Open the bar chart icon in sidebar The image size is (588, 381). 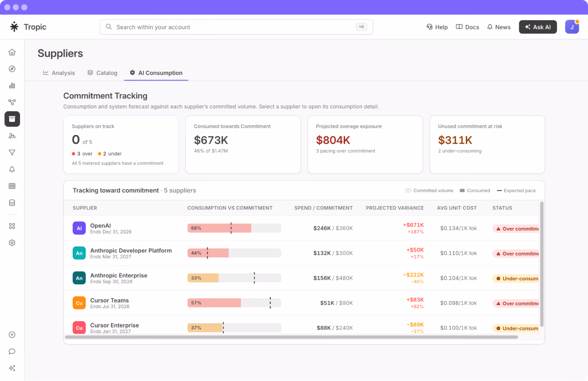coord(12,86)
